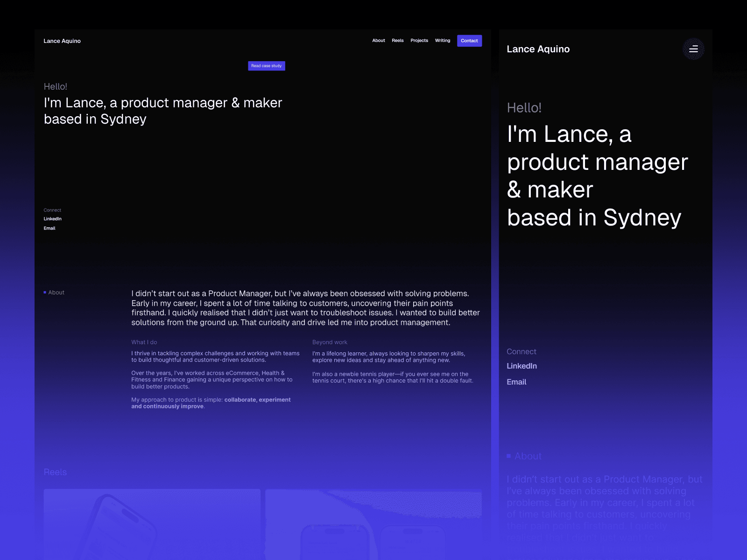Open LinkedIn link in desktop view
This screenshot has width=747, height=560.
click(53, 219)
